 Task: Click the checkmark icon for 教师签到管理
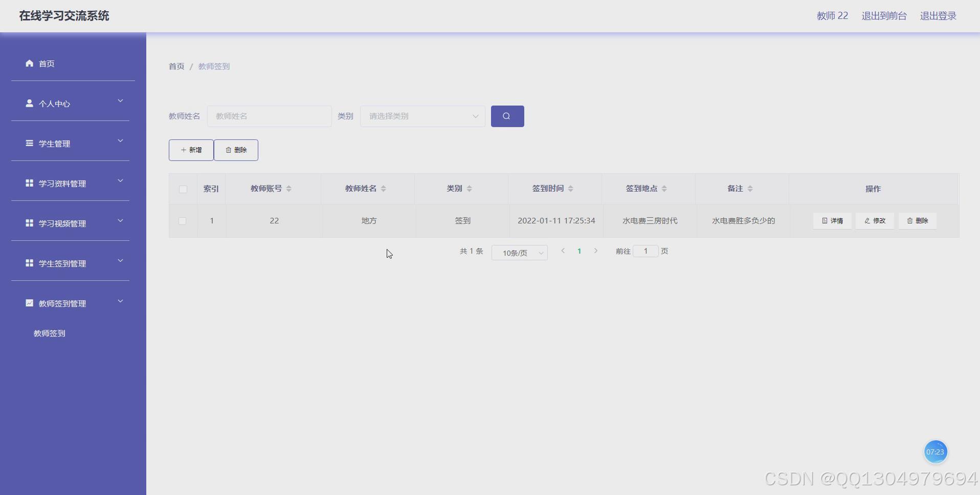click(29, 303)
